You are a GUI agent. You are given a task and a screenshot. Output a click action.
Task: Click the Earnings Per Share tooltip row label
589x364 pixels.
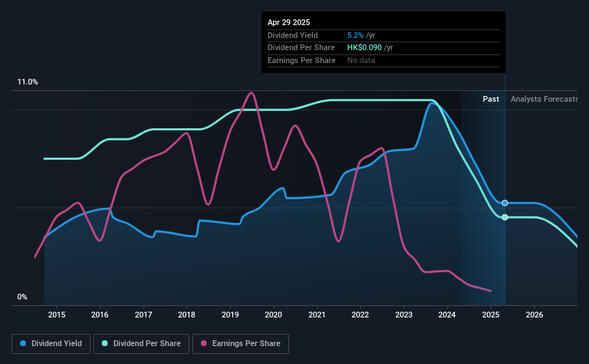(301, 60)
